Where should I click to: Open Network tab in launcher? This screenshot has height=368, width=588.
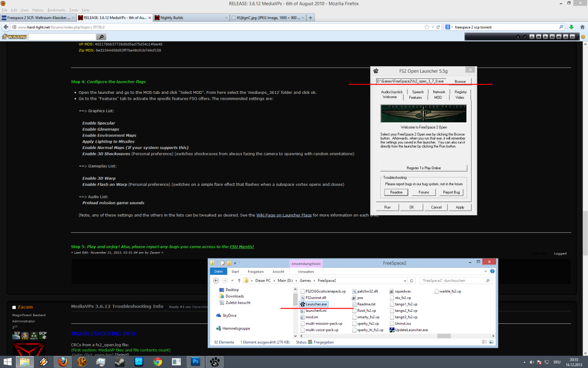pos(439,92)
